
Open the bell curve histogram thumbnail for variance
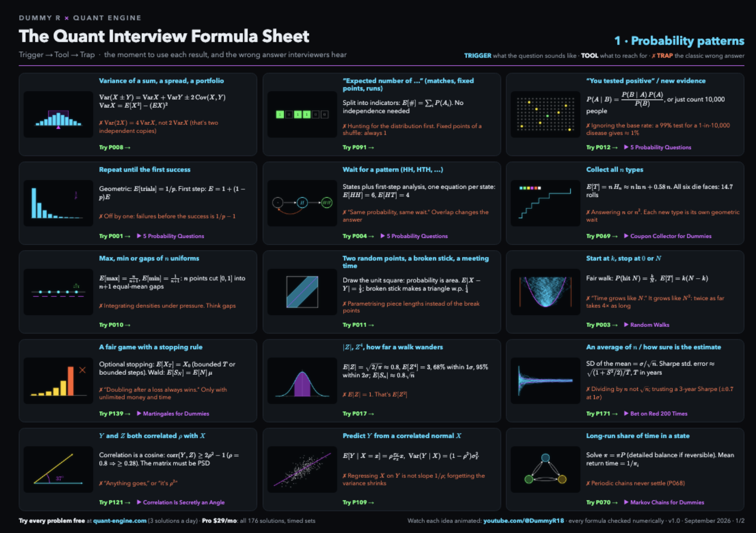point(58,114)
